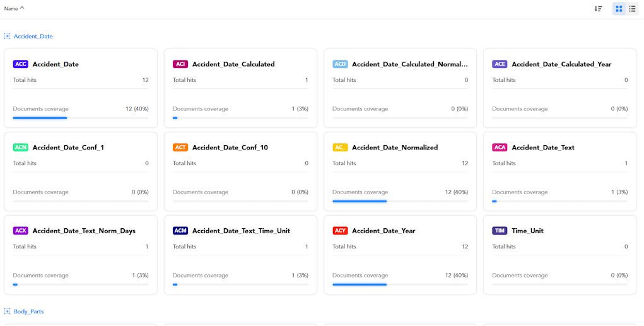Click the orange ACT badge icon
The height and width of the screenshot is (326, 644).
(180, 148)
